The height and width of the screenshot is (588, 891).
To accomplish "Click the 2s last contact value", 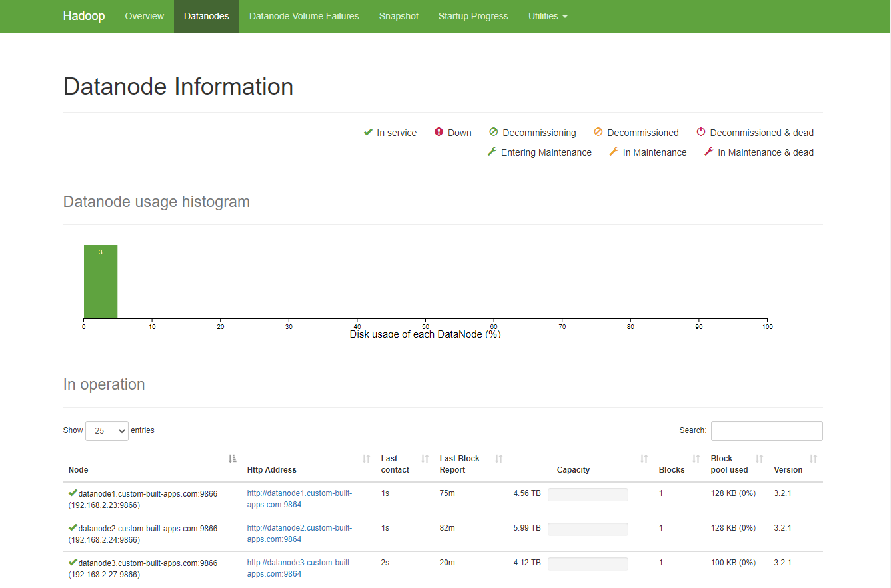I will click(x=385, y=563).
